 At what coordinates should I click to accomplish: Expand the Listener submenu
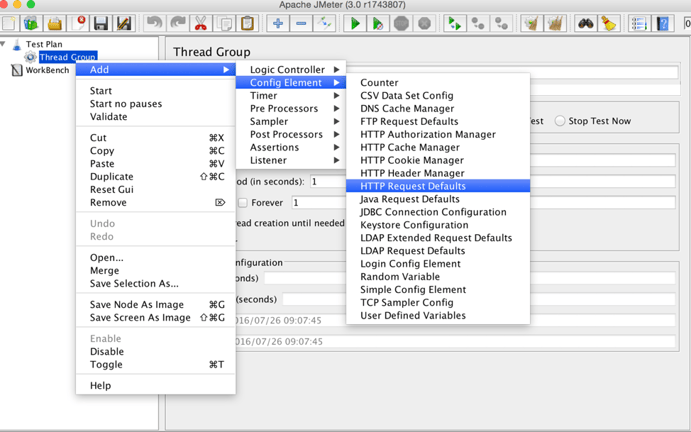point(291,160)
